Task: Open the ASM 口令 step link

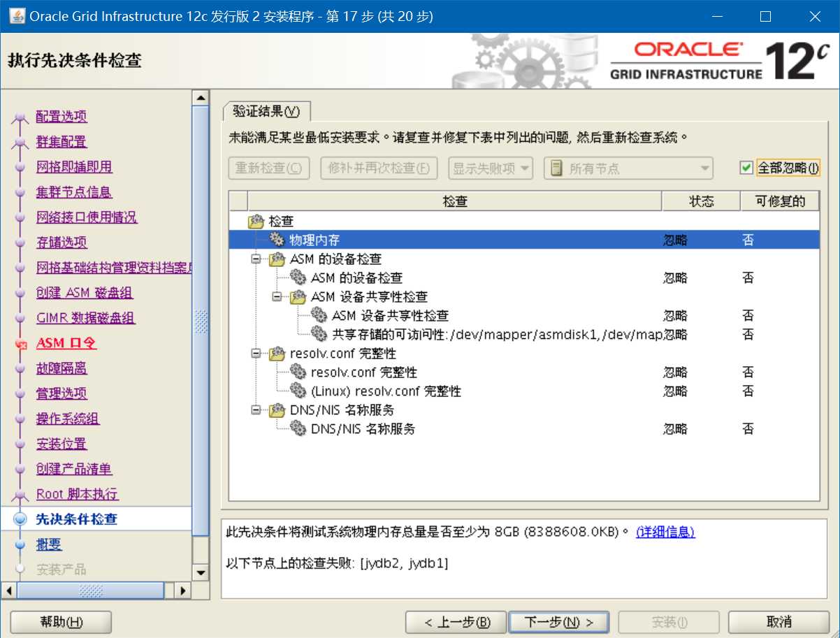Action: click(66, 343)
